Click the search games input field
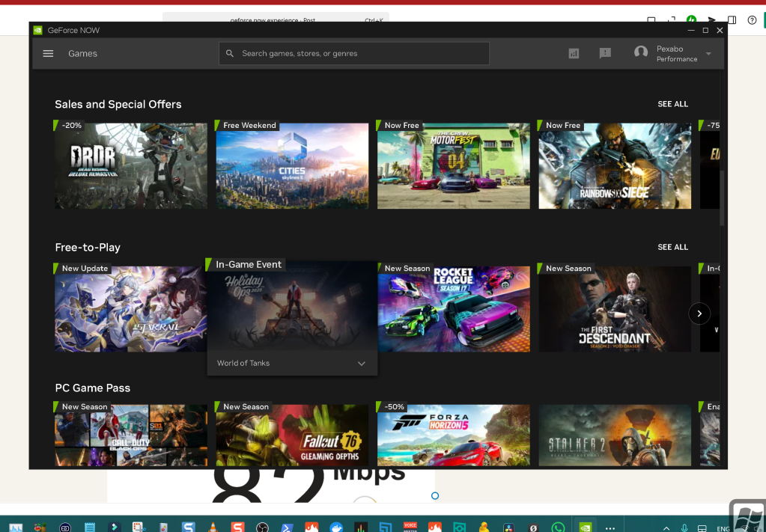 point(353,54)
